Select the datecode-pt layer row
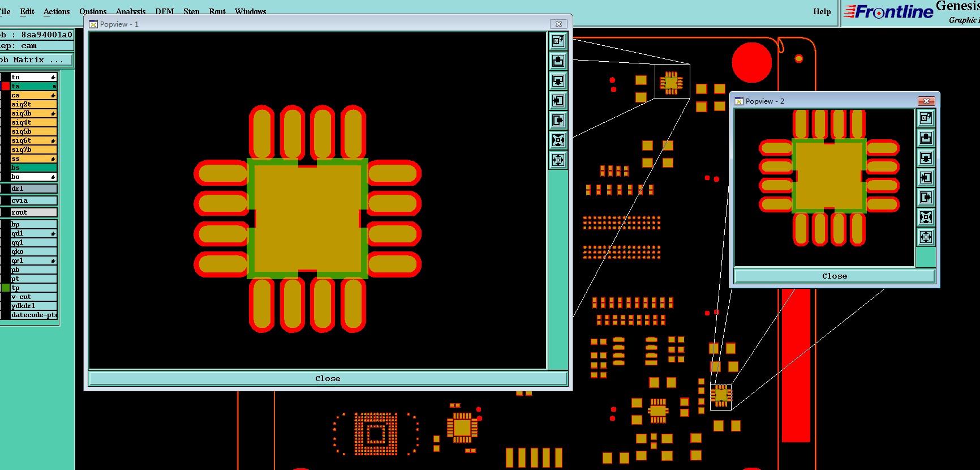 34,315
